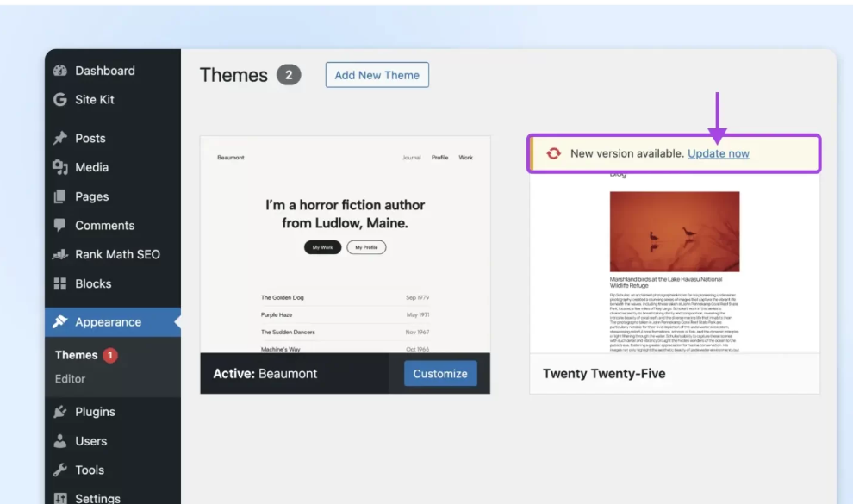Click the Rank Math SEO chart icon
This screenshot has height=504, width=853.
click(x=59, y=254)
